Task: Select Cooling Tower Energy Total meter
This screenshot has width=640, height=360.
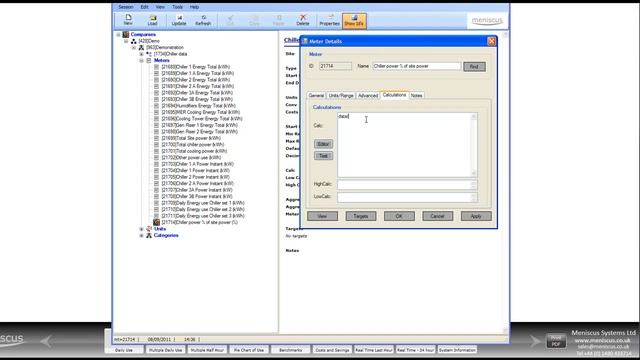Action: [202, 119]
